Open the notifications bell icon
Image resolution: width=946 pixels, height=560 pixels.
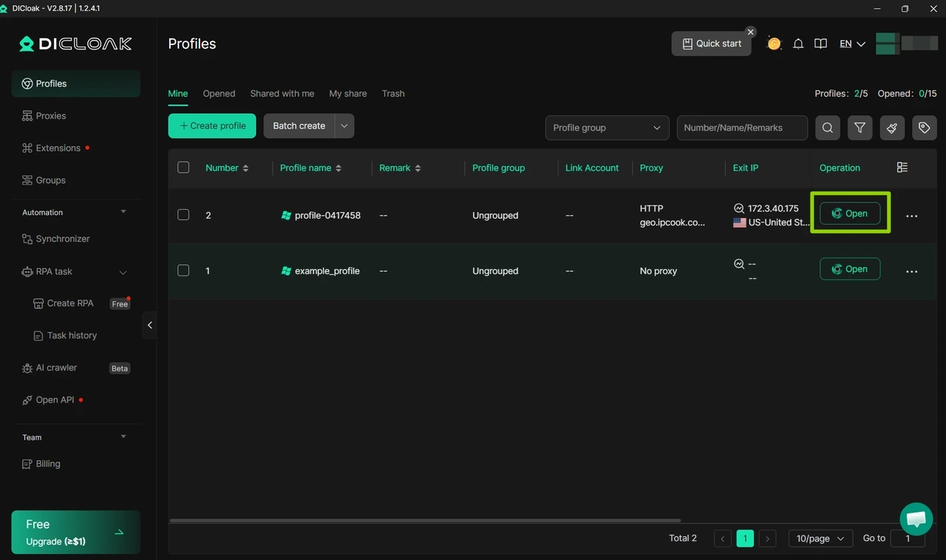click(x=798, y=44)
